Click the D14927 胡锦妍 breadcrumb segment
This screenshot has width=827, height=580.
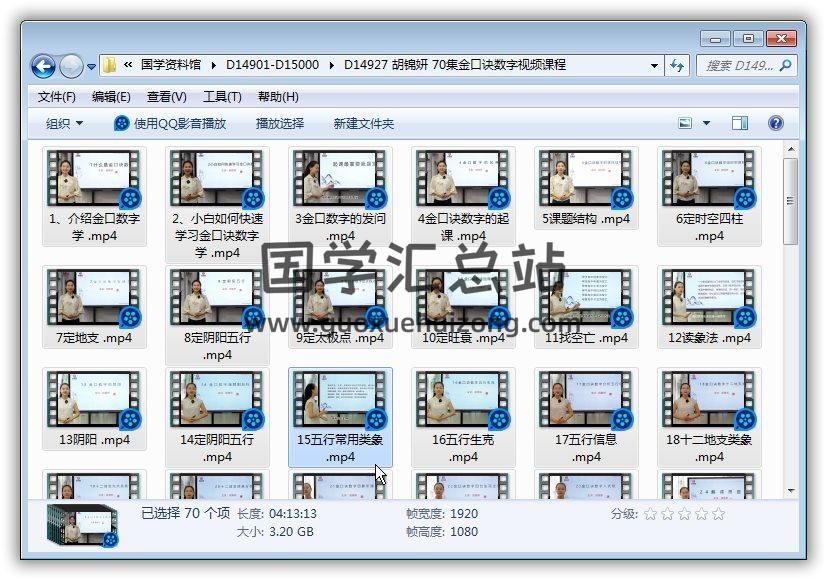[x=455, y=65]
